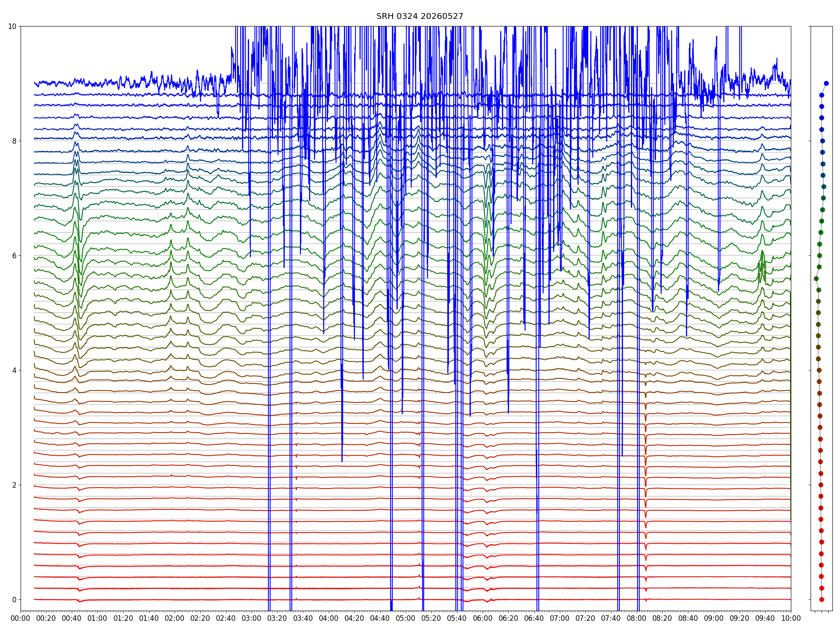
Task: Click the 08:40 time axis label
Action: click(x=688, y=619)
